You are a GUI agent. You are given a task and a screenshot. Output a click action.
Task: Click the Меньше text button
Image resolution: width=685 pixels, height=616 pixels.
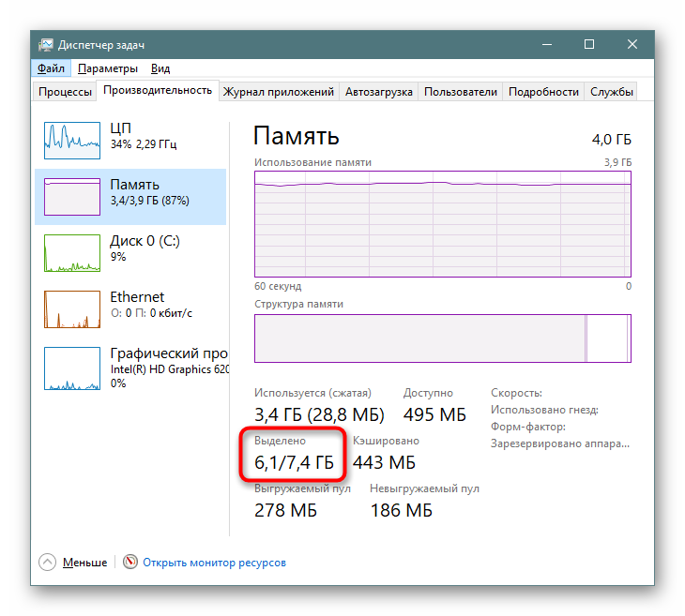84,563
